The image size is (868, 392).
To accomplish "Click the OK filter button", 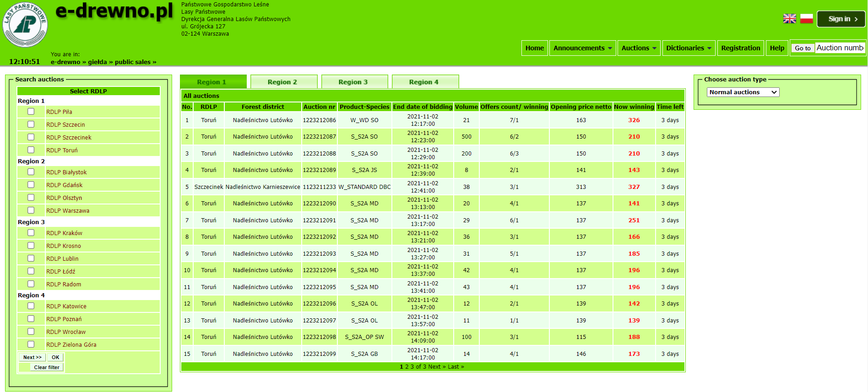I will [x=55, y=357].
